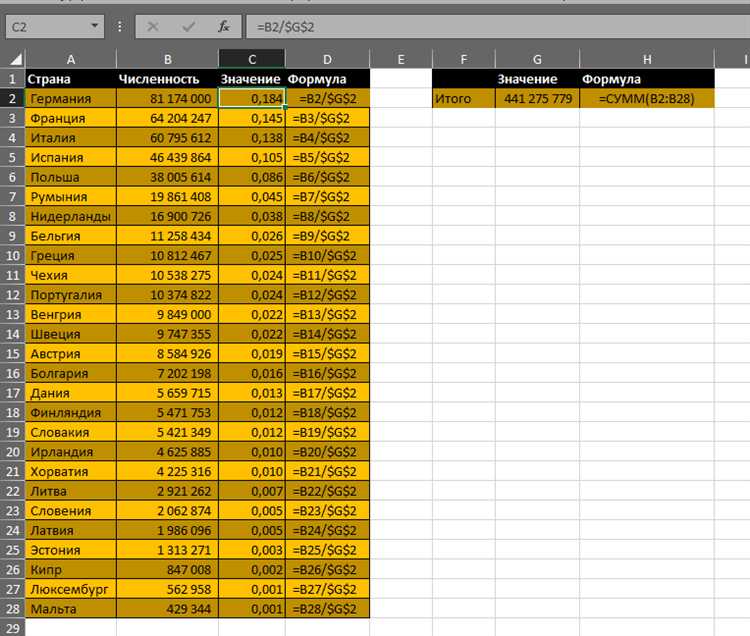Select column E header
Screen dimensions: 750x636
[x=401, y=59]
